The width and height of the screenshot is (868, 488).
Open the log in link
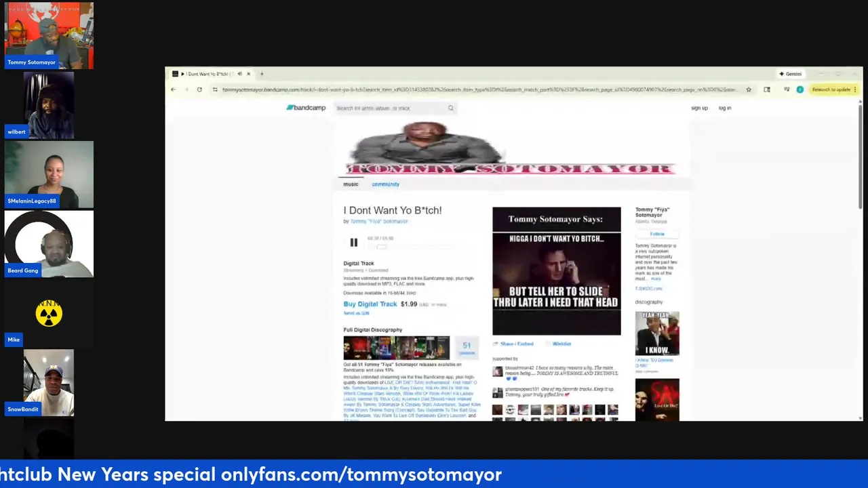[x=725, y=108]
